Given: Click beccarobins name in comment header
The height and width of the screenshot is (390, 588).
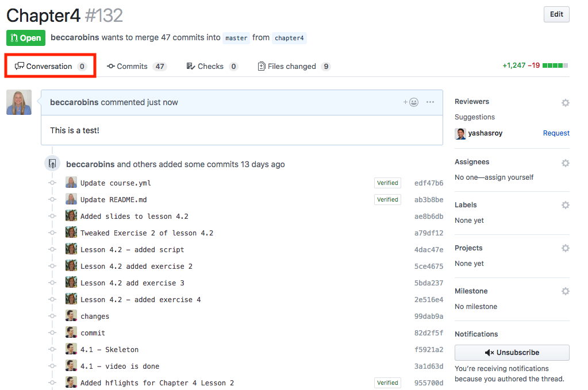Looking at the screenshot, I should point(74,102).
